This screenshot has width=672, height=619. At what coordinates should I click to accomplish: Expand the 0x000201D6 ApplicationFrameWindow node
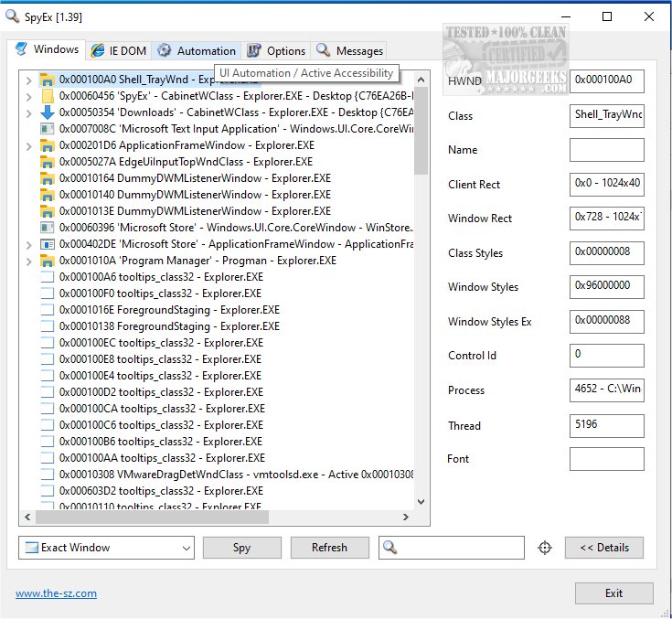pyautogui.click(x=28, y=145)
